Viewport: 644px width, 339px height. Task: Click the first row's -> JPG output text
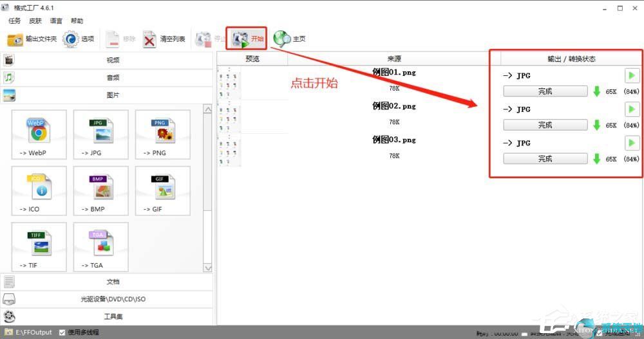(x=516, y=75)
